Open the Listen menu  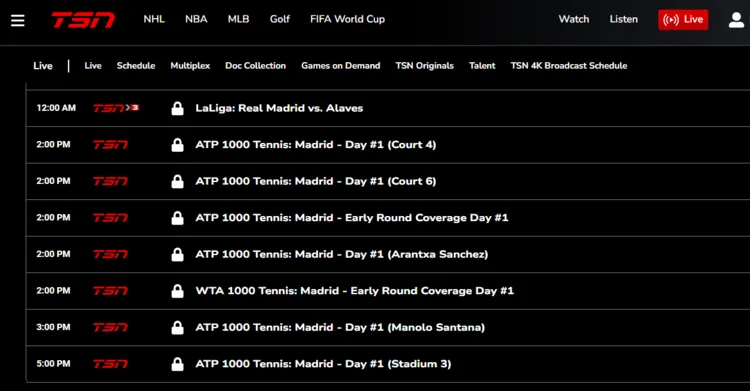[624, 19]
